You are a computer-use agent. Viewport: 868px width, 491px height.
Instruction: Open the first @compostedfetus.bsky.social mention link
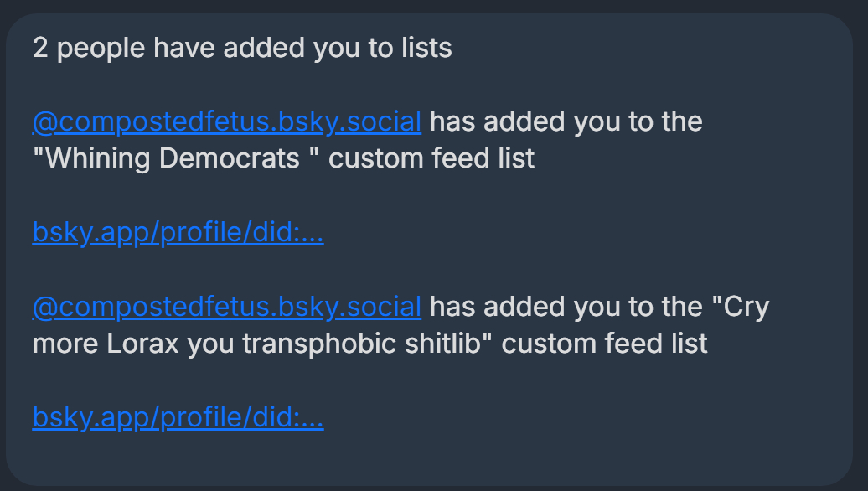(x=226, y=122)
